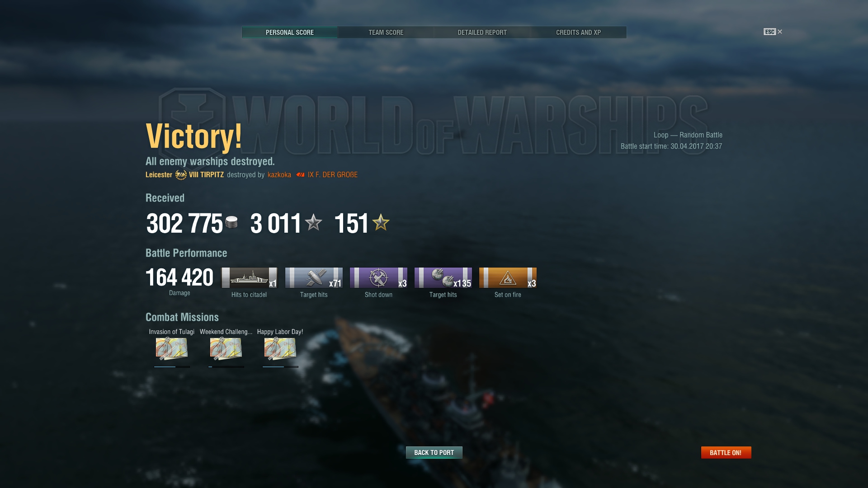Open the Weekend Challenge mission icon

point(226,348)
